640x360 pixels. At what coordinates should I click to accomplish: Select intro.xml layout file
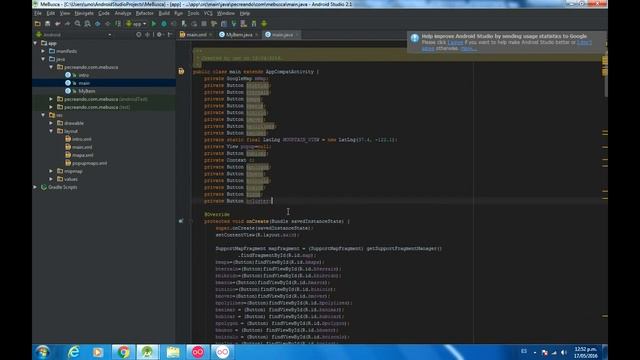pyautogui.click(x=82, y=139)
